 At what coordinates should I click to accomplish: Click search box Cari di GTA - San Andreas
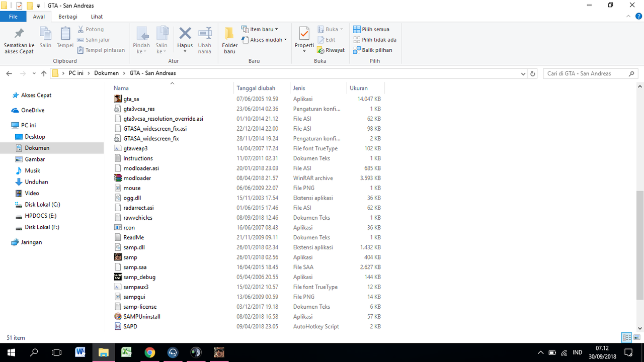(591, 73)
